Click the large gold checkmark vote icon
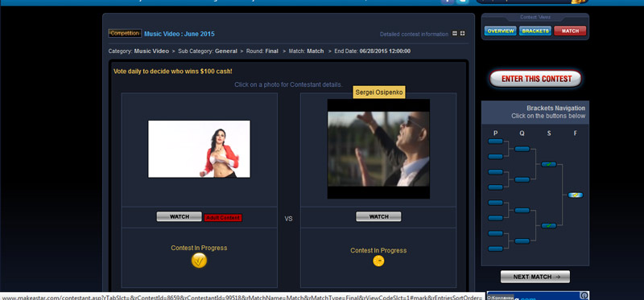Image resolution: width=644 pixels, height=300 pixels. coord(199,261)
